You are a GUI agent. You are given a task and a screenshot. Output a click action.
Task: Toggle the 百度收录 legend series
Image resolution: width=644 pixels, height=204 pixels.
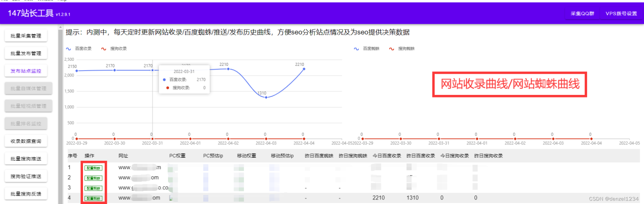79,49
